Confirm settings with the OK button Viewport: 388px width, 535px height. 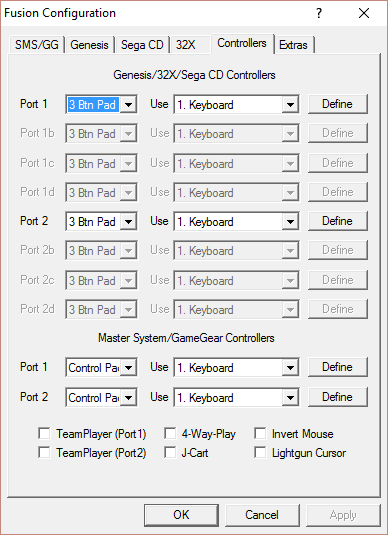(x=182, y=515)
